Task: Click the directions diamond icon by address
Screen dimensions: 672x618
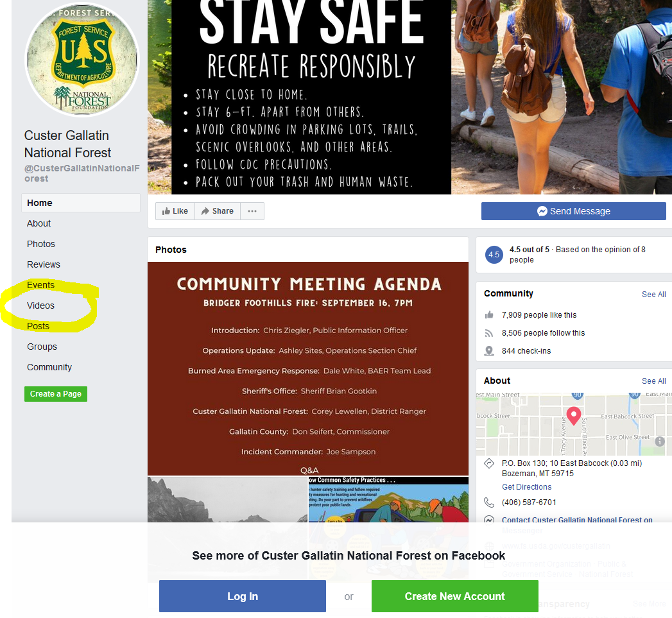Action: click(488, 463)
